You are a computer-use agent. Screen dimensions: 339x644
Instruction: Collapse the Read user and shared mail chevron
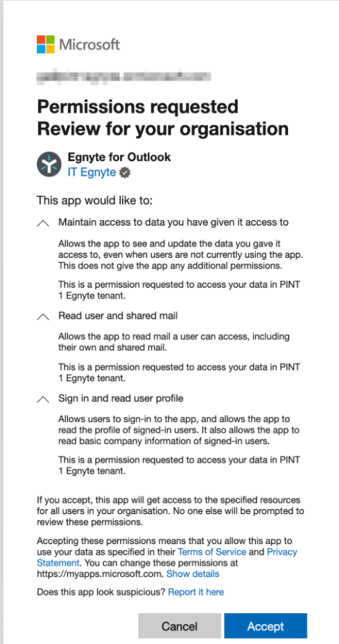click(43, 317)
